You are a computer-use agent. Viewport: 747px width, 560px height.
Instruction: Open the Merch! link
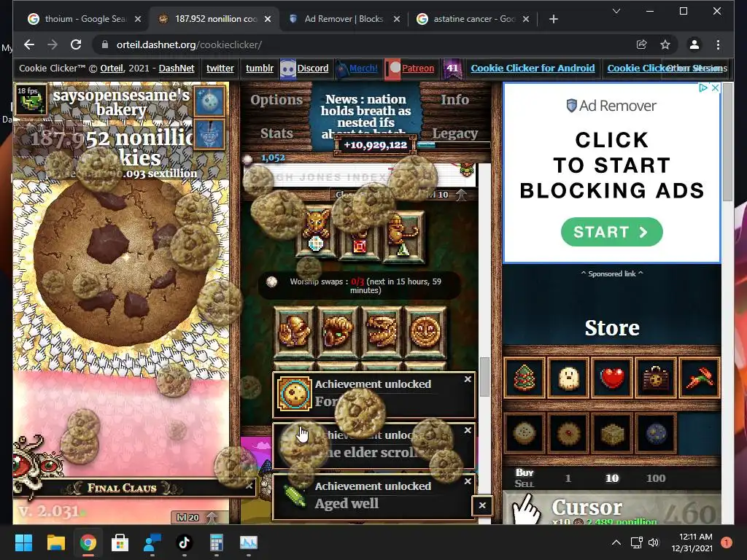[363, 68]
